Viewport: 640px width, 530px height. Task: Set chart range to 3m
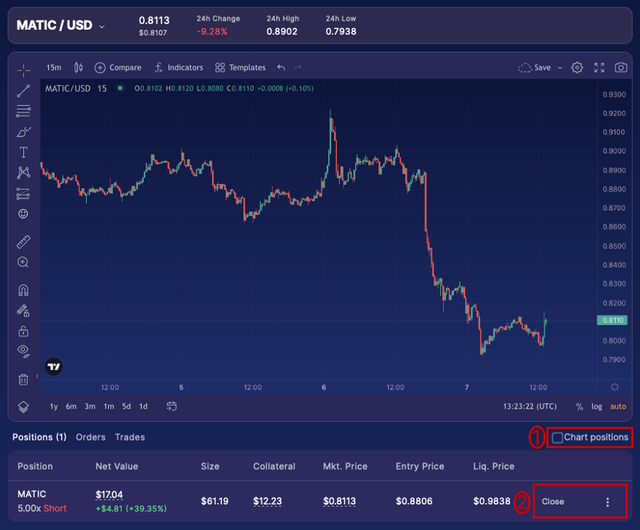pos(90,406)
